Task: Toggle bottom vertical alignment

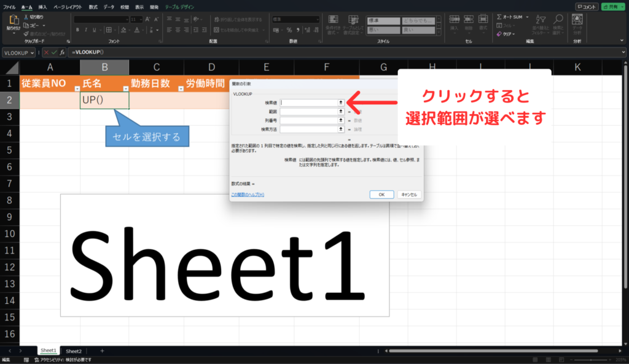Action: point(187,19)
